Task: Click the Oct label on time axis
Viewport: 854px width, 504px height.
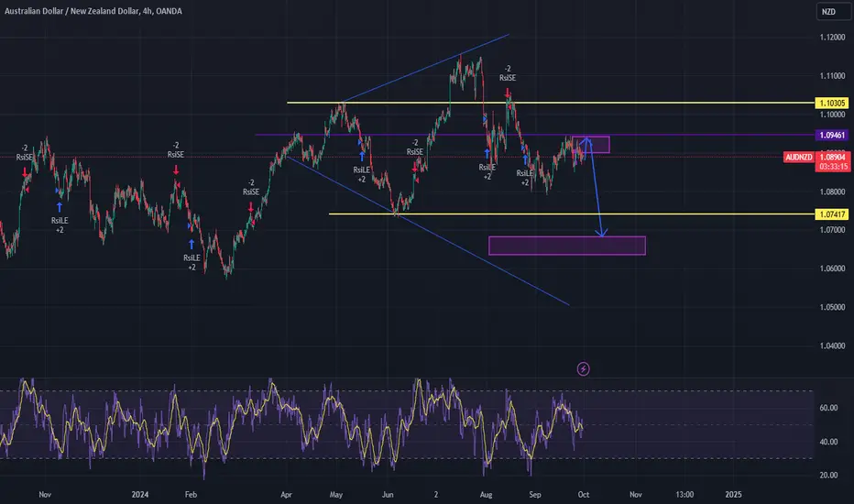Action: [x=584, y=495]
